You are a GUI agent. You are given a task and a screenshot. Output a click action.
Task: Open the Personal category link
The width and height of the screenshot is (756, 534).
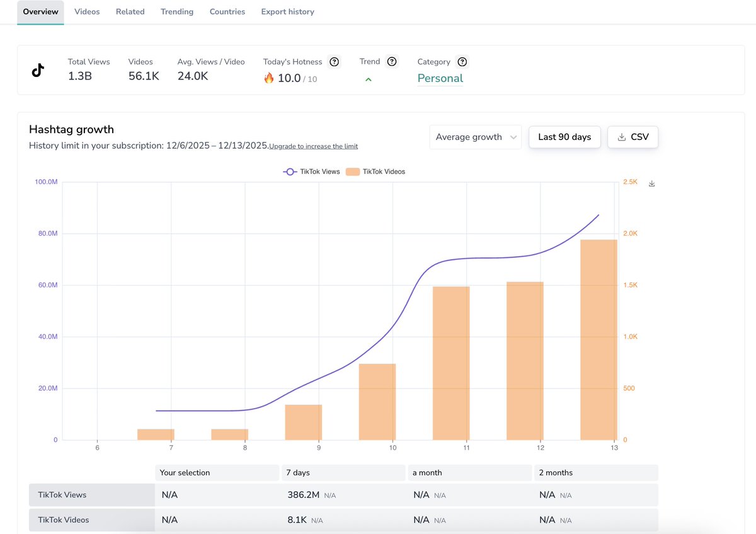[x=440, y=78]
